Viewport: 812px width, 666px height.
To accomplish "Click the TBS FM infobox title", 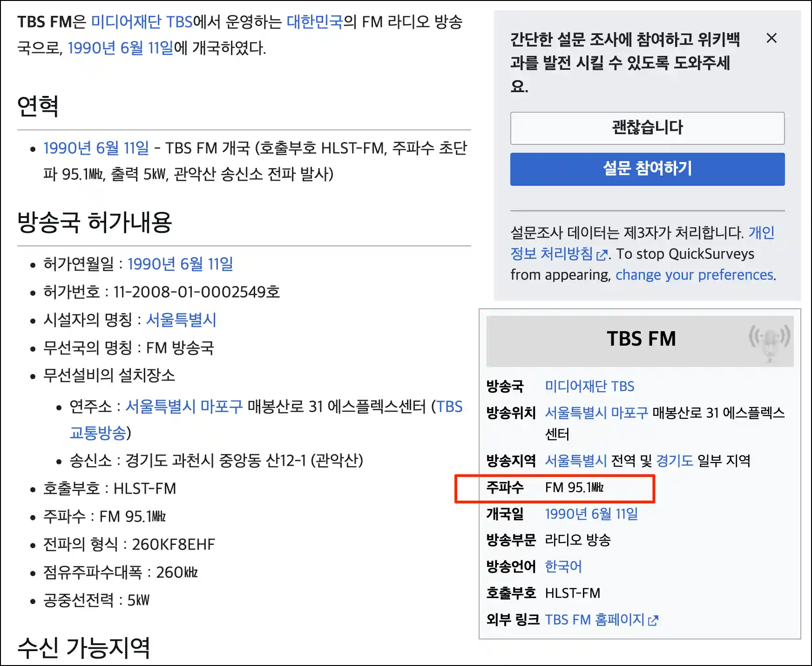I will [641, 339].
